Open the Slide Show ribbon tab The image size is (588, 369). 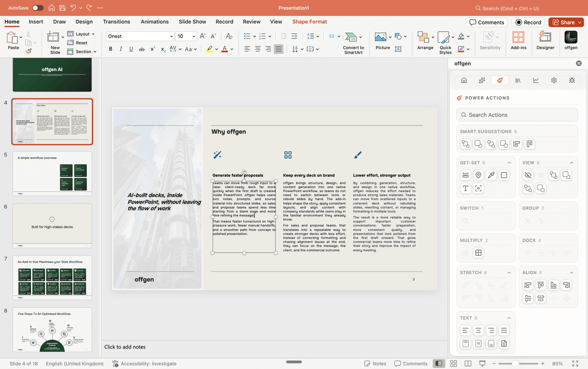(193, 22)
